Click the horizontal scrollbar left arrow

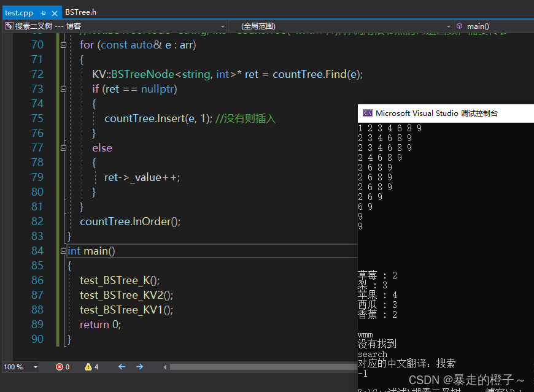point(165,367)
